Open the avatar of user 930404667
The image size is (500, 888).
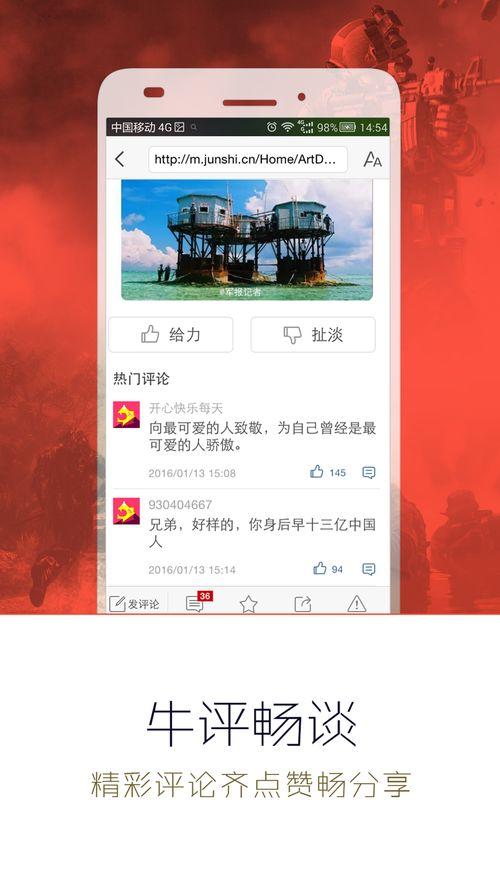tap(126, 511)
